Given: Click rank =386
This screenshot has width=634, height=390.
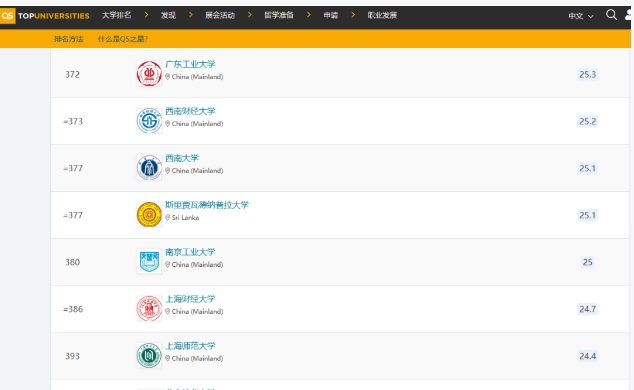Looking at the screenshot, I should [x=73, y=309].
